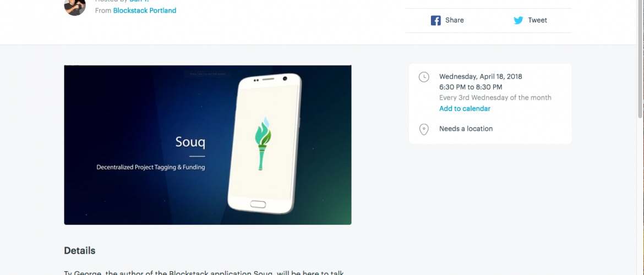
Task: Click the Details heading
Action: pyautogui.click(x=80, y=251)
